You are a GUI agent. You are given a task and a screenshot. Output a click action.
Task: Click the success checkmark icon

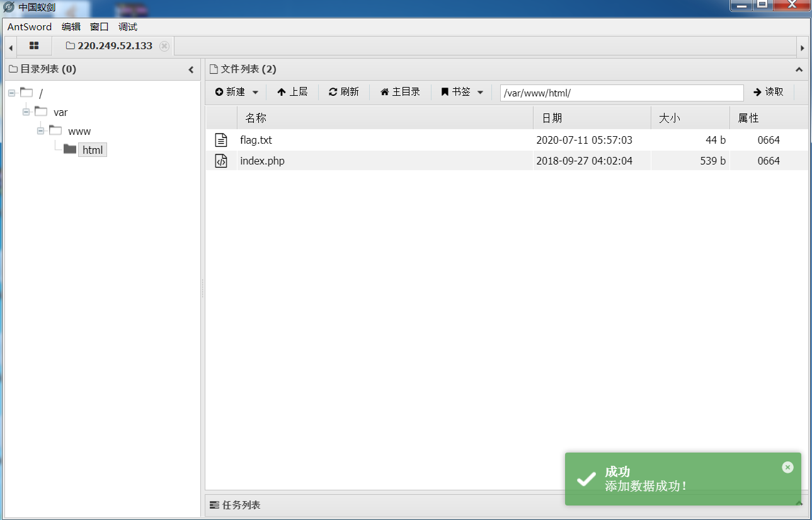[586, 479]
